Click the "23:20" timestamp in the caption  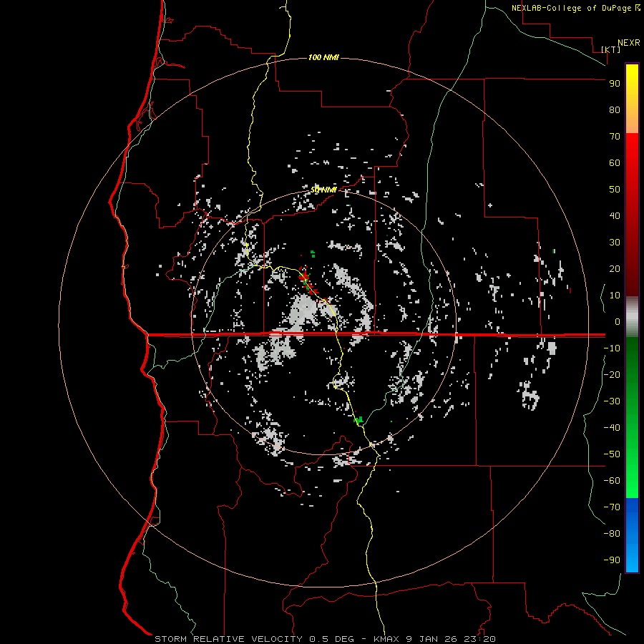pyautogui.click(x=479, y=639)
